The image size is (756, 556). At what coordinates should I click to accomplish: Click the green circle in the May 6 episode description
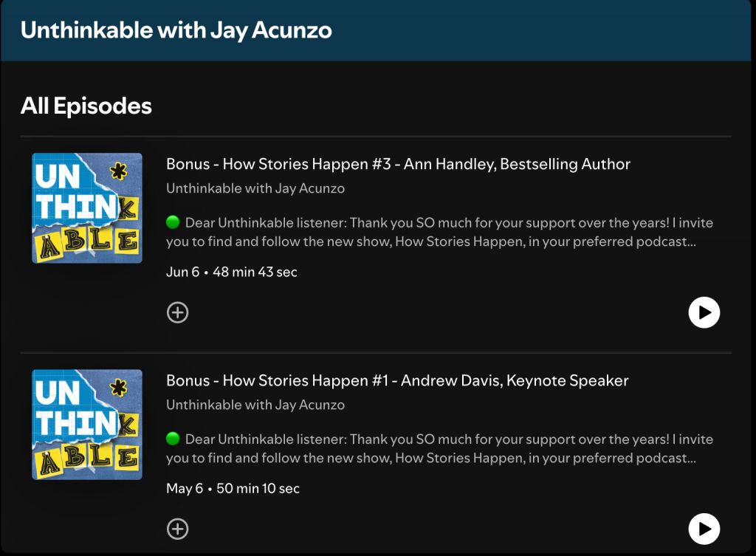pyautogui.click(x=173, y=439)
